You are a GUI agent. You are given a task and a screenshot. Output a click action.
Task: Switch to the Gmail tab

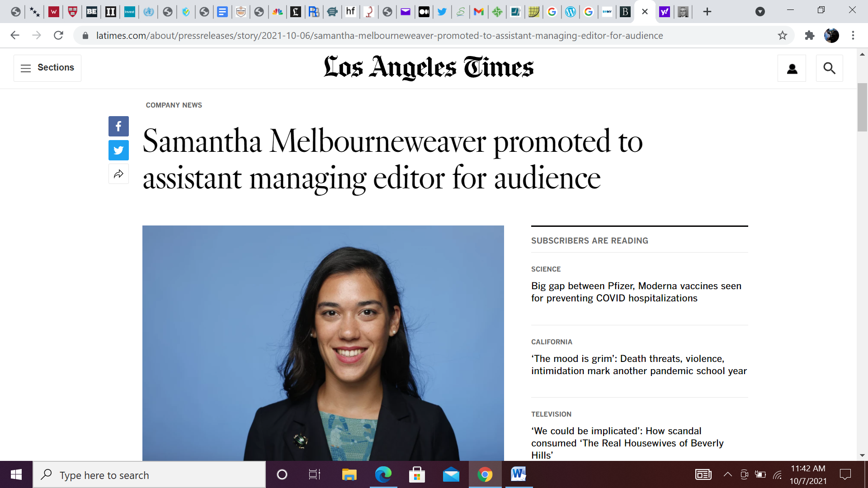478,12
